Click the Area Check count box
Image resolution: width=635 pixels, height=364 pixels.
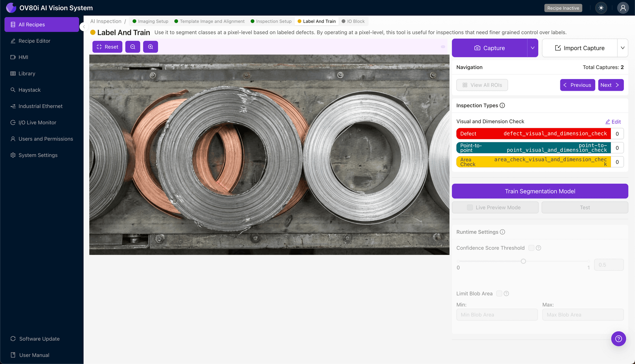617,162
